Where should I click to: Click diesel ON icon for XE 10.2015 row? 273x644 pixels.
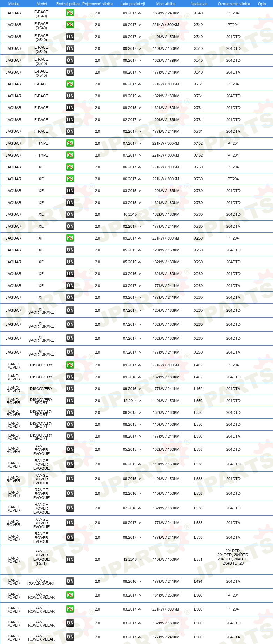tap(70, 214)
